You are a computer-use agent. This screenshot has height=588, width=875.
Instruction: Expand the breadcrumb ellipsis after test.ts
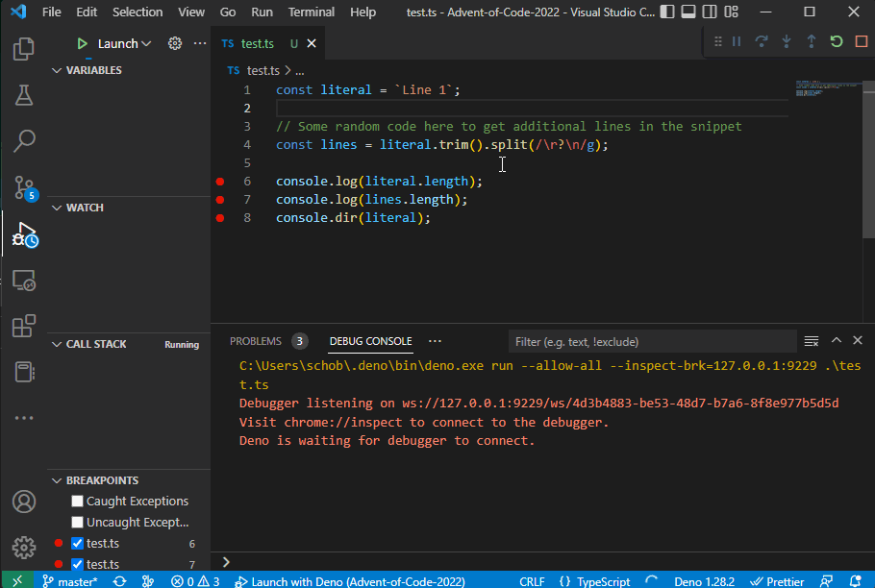pos(300,71)
